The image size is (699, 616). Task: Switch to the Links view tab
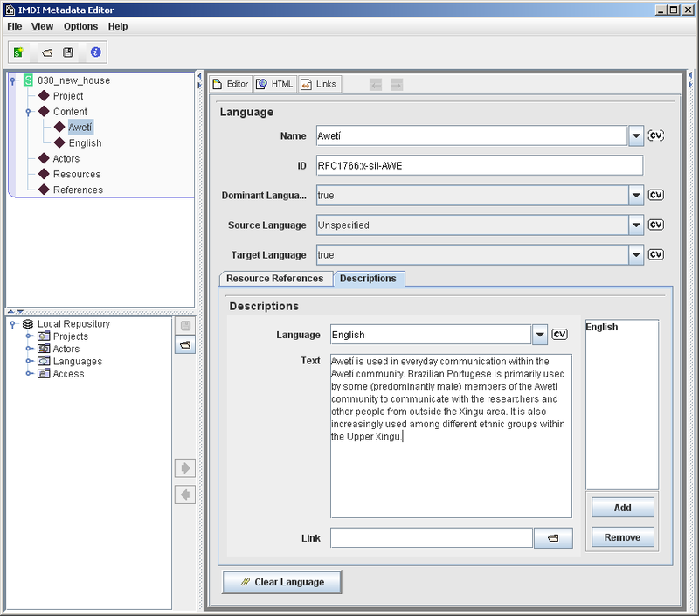pos(320,84)
